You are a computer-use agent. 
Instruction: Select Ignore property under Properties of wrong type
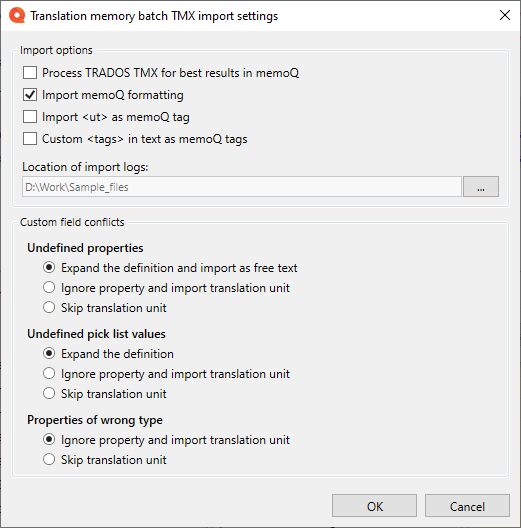click(x=49, y=439)
